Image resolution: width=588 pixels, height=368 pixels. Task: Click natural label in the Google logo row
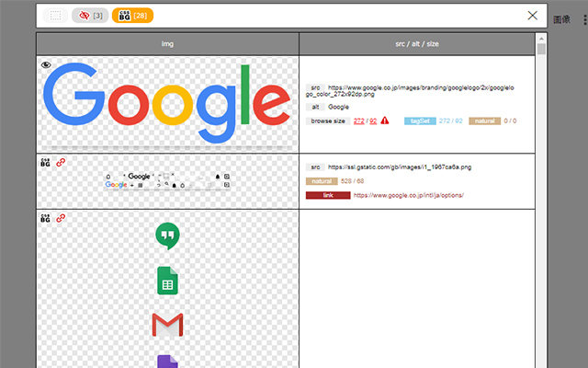[484, 121]
